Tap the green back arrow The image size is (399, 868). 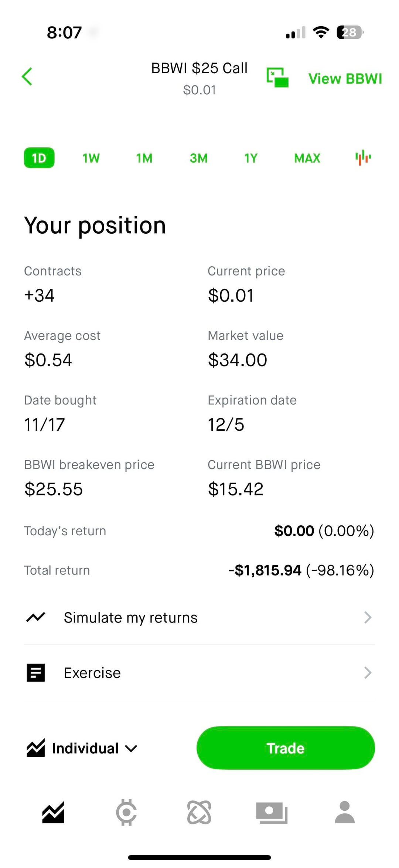tap(27, 77)
